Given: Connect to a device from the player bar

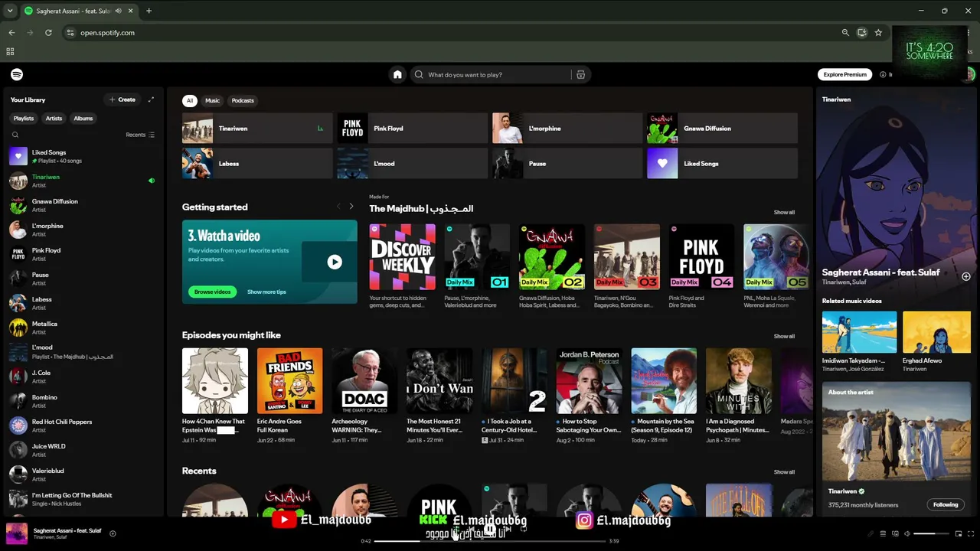Looking at the screenshot, I should point(895,533).
